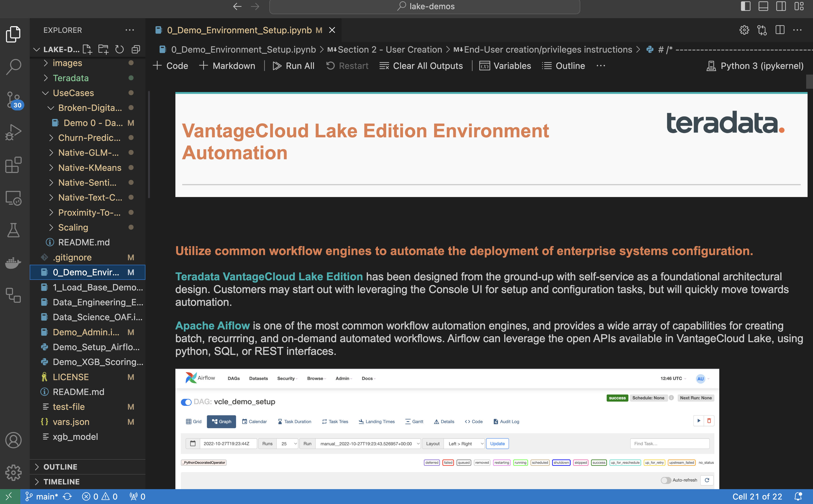Click the Left > Right layout dropdown

point(464,444)
